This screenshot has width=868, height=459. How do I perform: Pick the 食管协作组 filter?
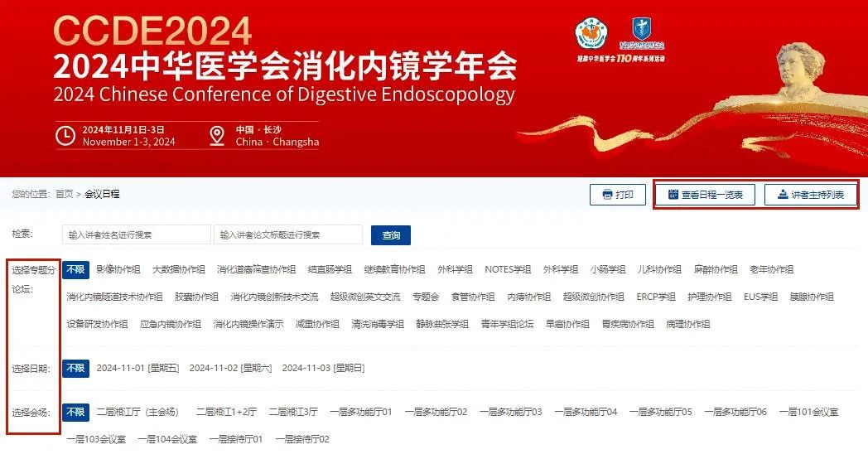click(473, 297)
